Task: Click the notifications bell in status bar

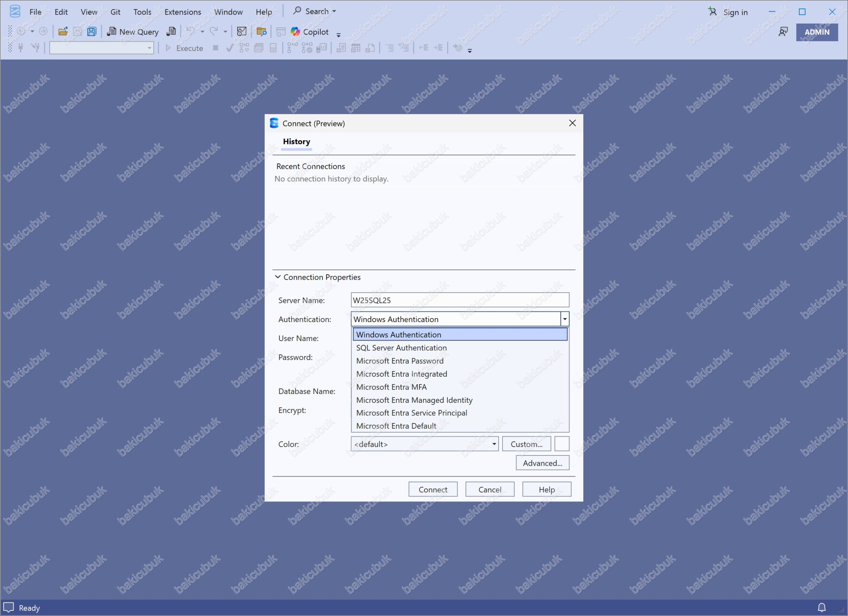Action: [822, 608]
